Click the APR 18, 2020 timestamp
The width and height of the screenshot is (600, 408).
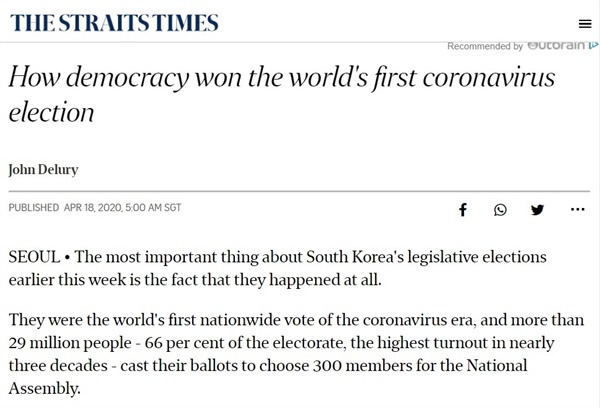click(122, 207)
